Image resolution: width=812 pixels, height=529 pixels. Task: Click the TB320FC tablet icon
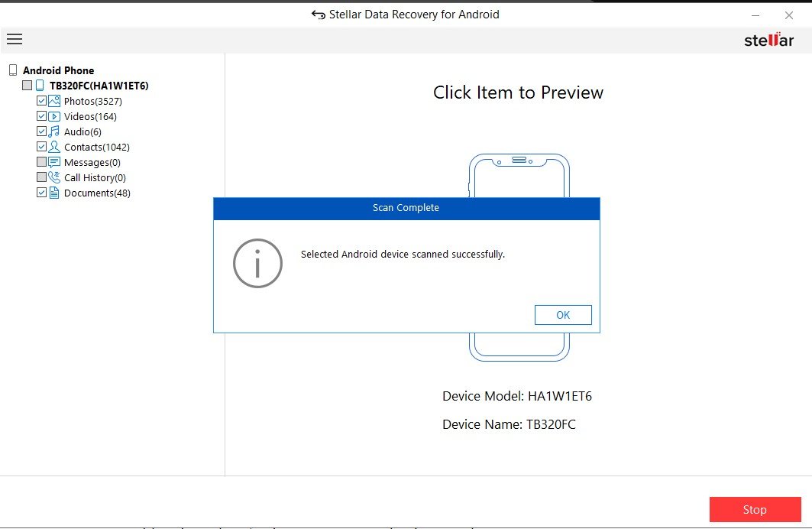pos(40,86)
